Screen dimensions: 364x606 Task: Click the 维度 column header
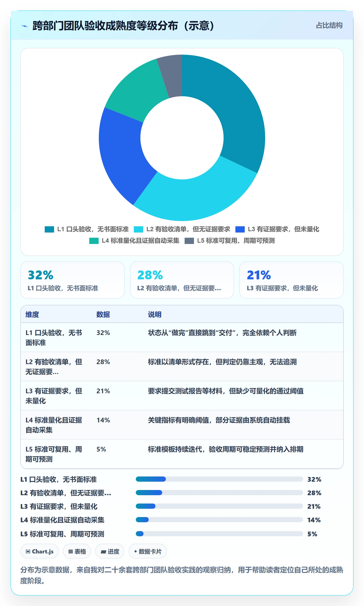[32, 314]
